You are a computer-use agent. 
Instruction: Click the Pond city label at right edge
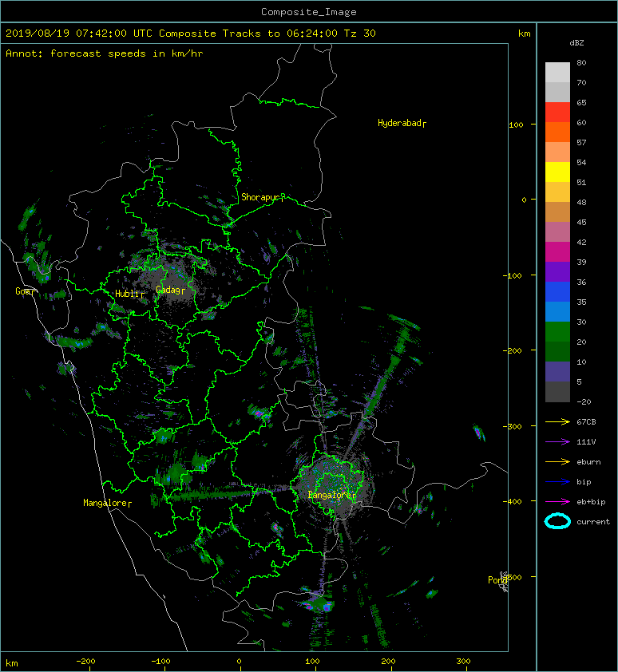click(x=497, y=580)
